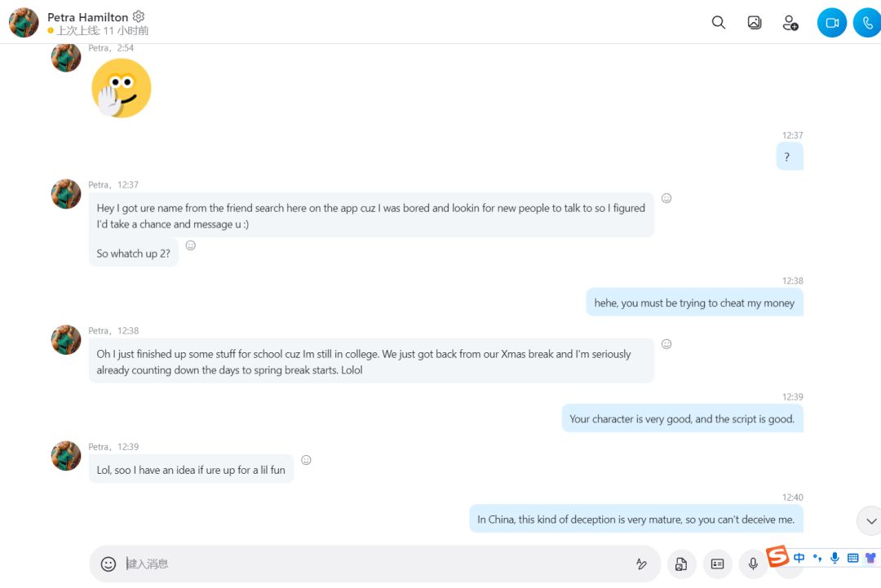Jump to latest messages chevron
Image resolution: width=881 pixels, height=588 pixels.
point(870,520)
